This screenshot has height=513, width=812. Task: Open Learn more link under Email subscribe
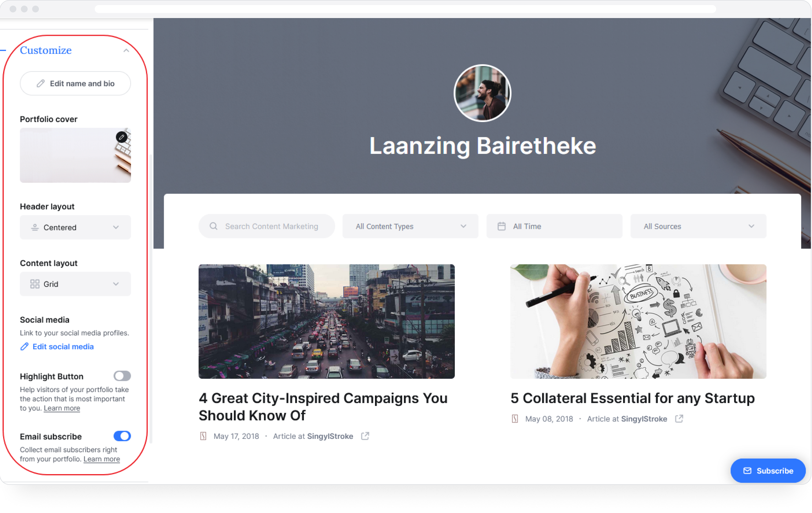click(101, 459)
